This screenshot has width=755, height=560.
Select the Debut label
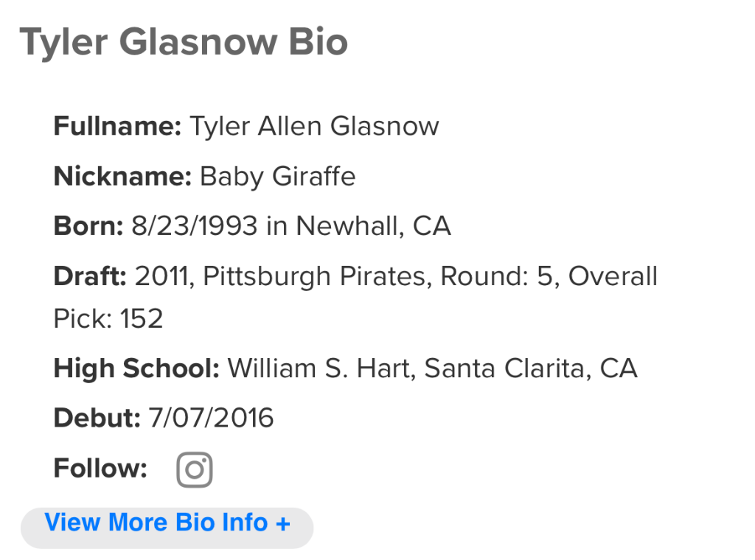point(97,418)
